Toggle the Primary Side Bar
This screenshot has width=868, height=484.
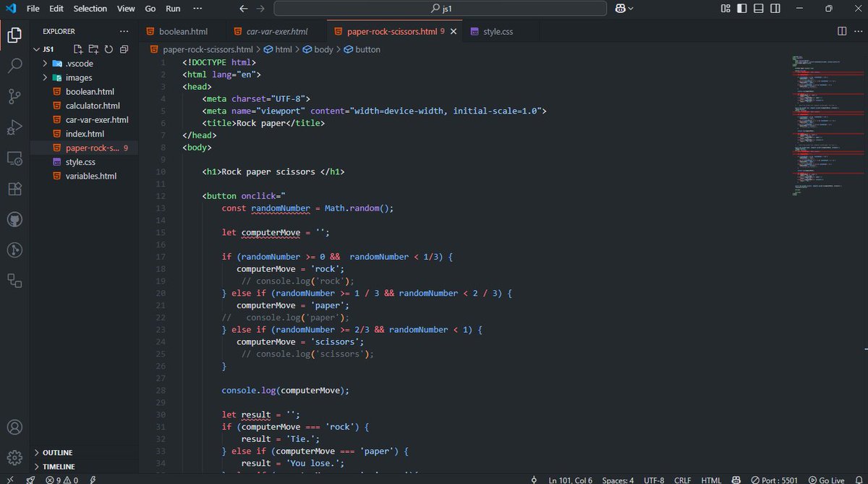pyautogui.click(x=741, y=8)
